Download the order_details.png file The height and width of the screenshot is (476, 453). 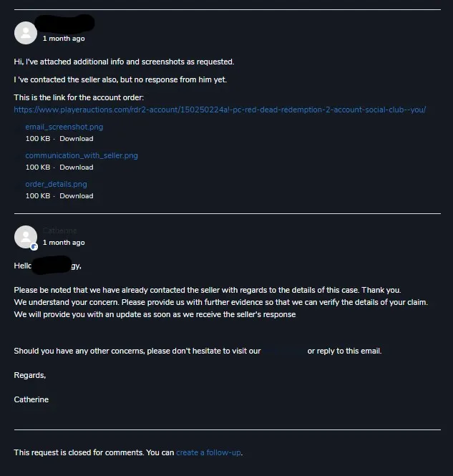click(76, 195)
